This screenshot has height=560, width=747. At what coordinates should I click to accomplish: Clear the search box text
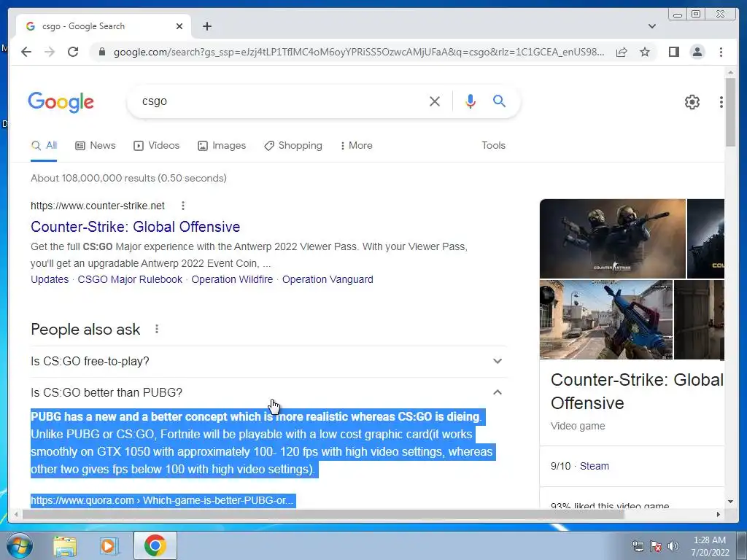pos(435,101)
